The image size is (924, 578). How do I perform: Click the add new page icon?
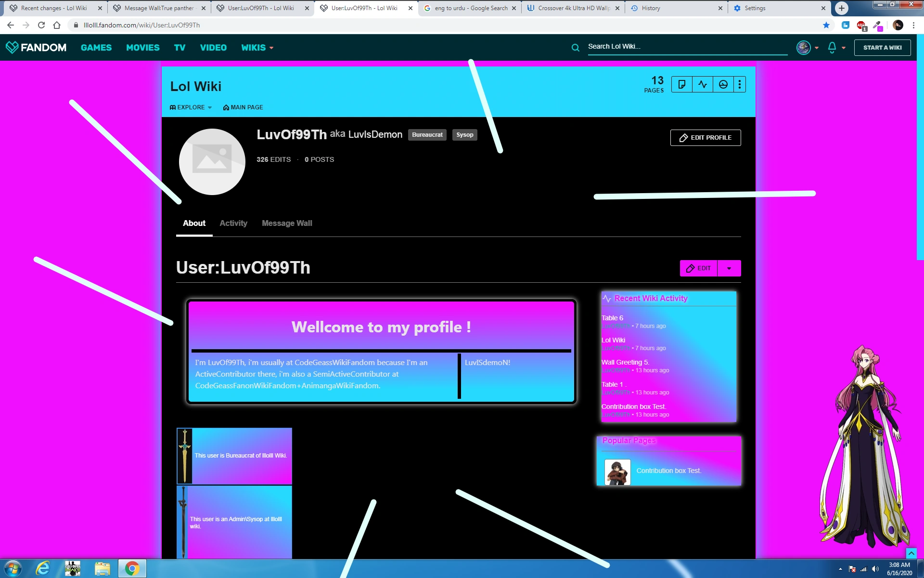(681, 85)
